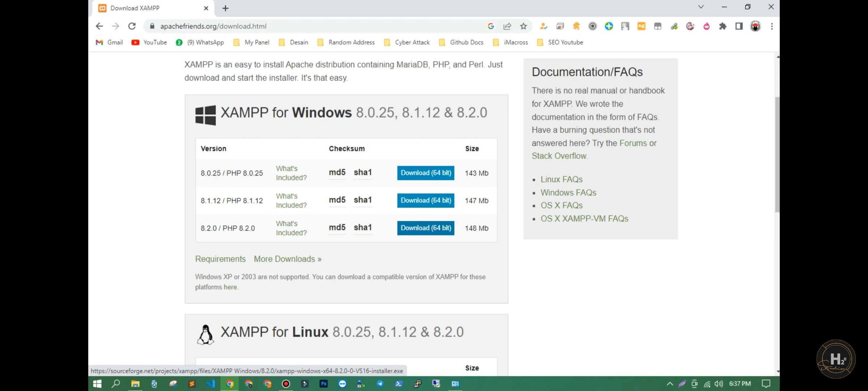
Task: Open new browser tab
Action: click(225, 8)
